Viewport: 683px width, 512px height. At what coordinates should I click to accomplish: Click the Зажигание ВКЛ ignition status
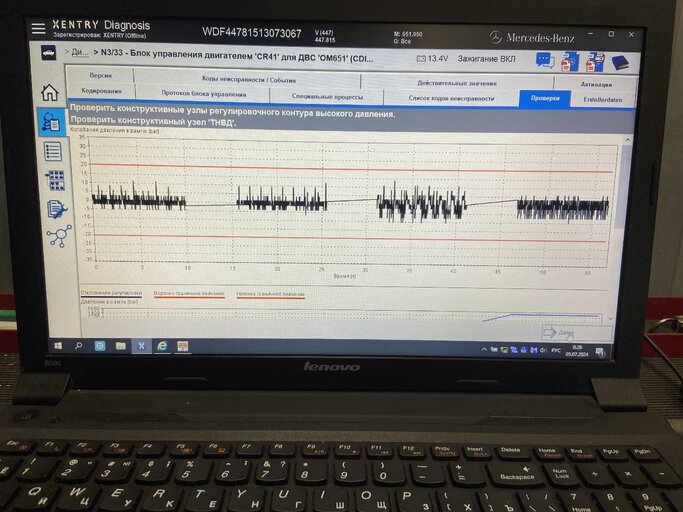pyautogui.click(x=486, y=59)
